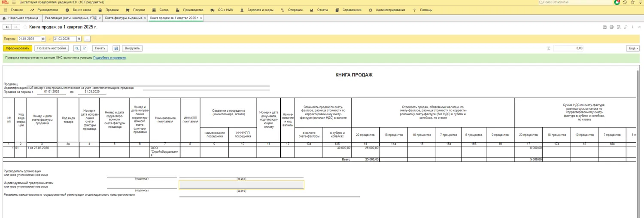Click the print icon at top right
Image resolution: width=644 pixels, height=218 pixels.
click(x=612, y=27)
